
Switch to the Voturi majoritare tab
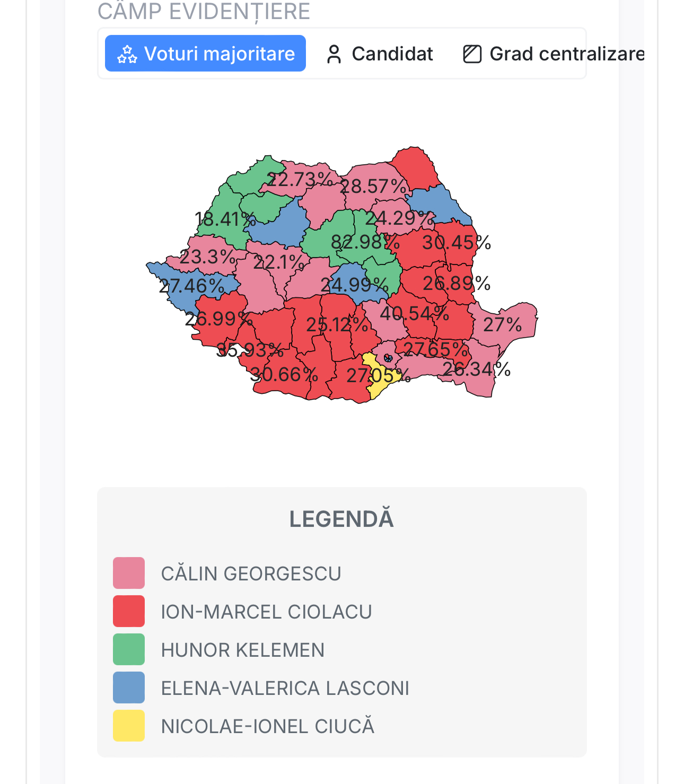pos(205,54)
